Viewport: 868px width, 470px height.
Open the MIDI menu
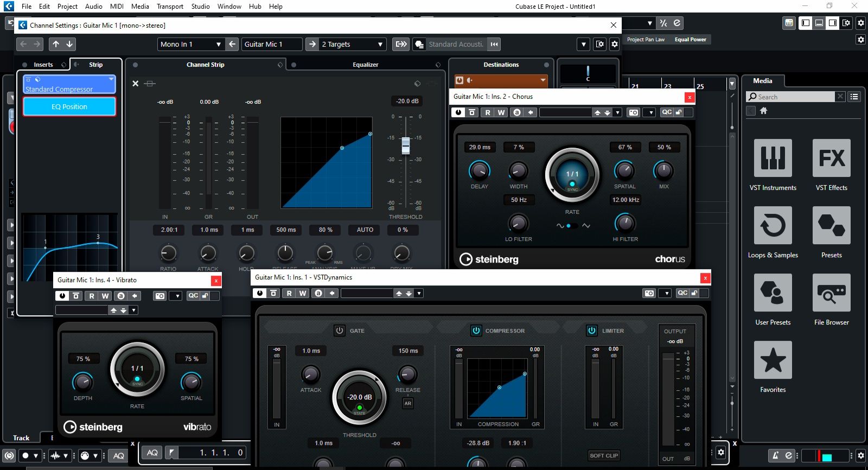click(x=117, y=6)
